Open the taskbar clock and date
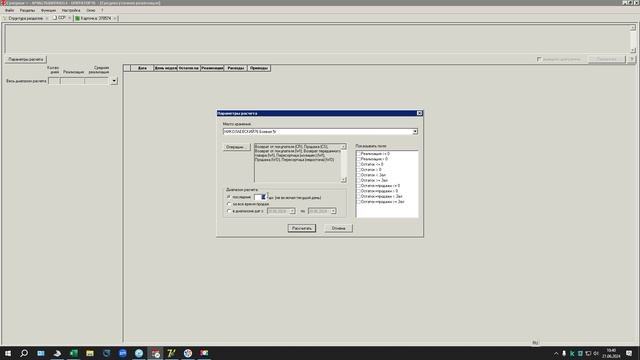Screen dimensions: 640x360 611,353
